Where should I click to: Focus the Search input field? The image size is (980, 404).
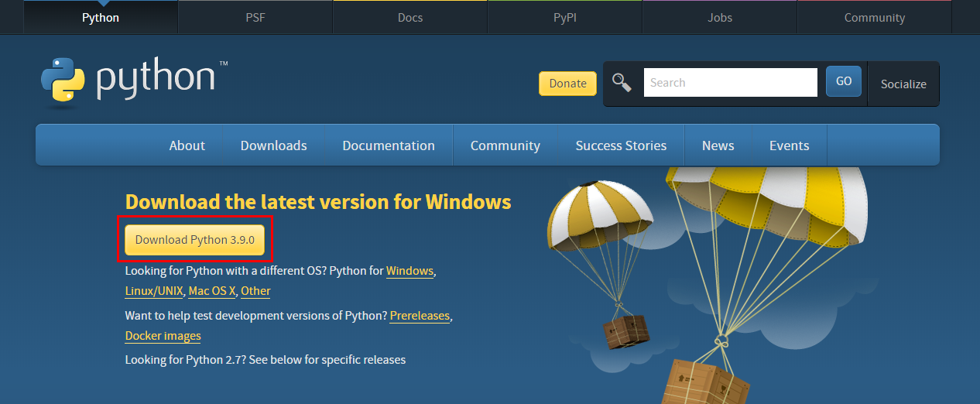[x=730, y=83]
